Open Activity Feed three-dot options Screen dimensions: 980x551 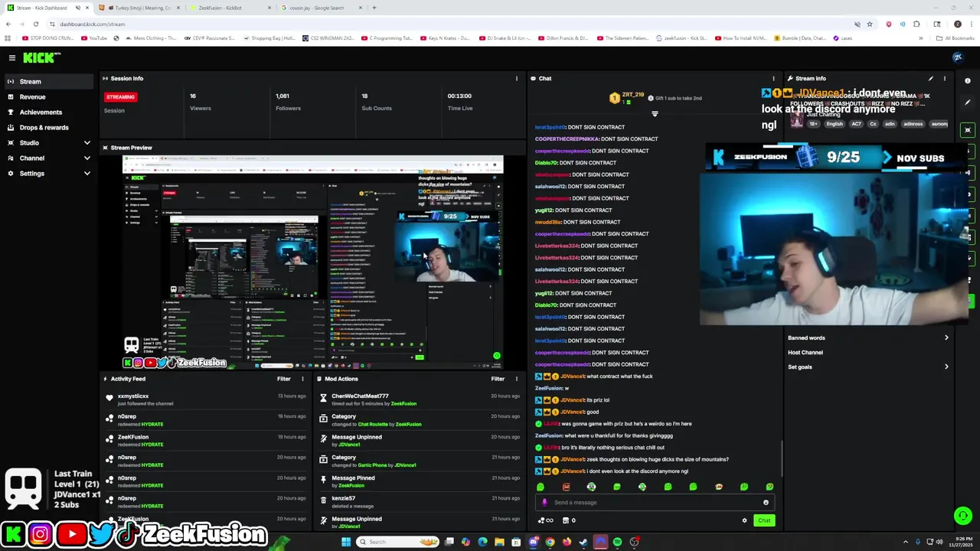click(302, 379)
